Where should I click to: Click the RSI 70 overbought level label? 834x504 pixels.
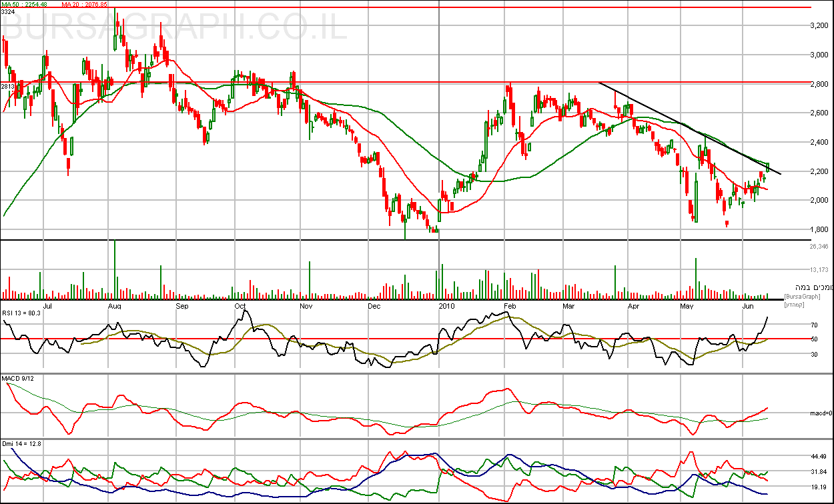815,325
